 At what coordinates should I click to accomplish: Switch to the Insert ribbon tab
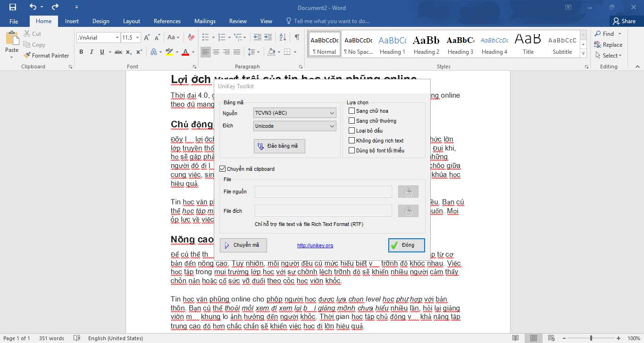[x=72, y=21]
